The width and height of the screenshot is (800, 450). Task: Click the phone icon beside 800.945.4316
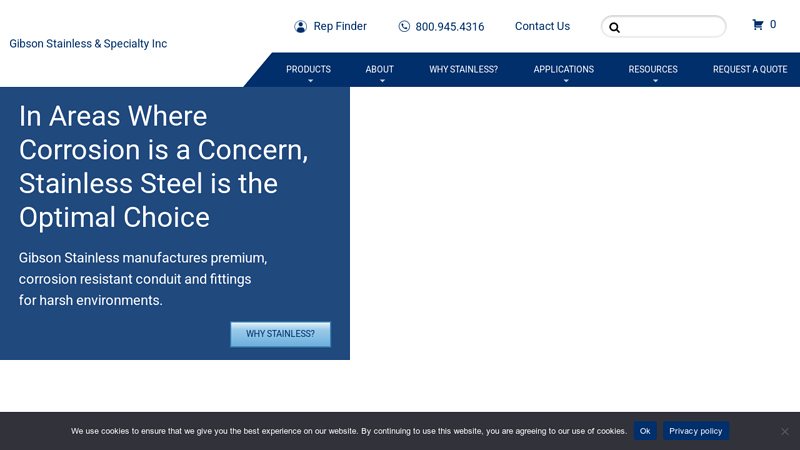pos(404,27)
